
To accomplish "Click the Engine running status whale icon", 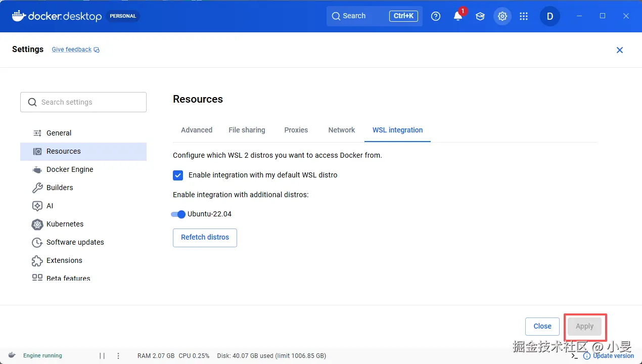I will point(12,355).
